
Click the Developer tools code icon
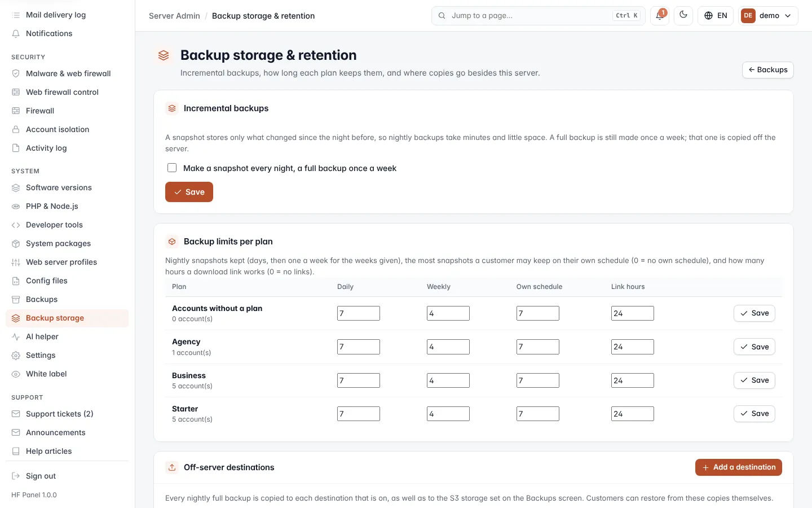16,225
